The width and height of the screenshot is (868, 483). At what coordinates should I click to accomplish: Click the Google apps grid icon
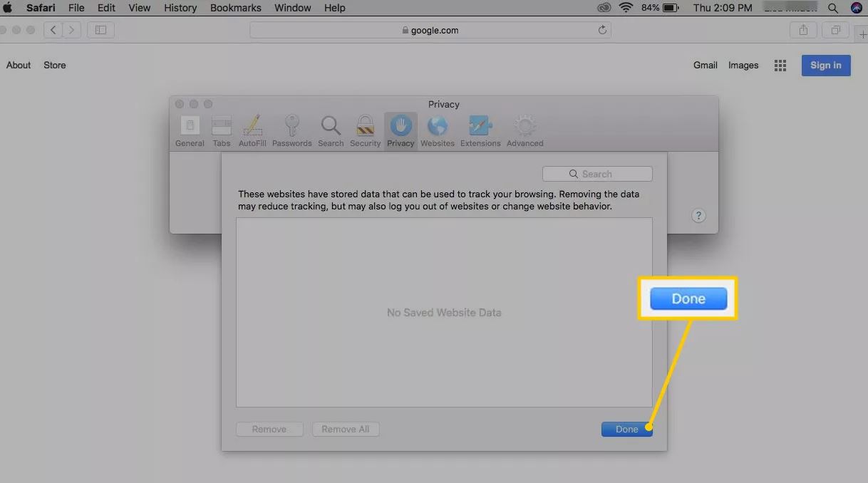[780, 66]
